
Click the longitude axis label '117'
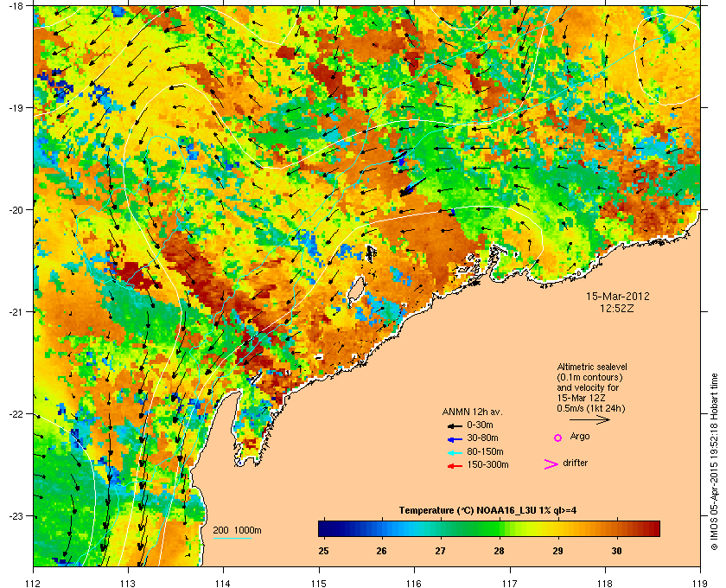click(x=510, y=583)
